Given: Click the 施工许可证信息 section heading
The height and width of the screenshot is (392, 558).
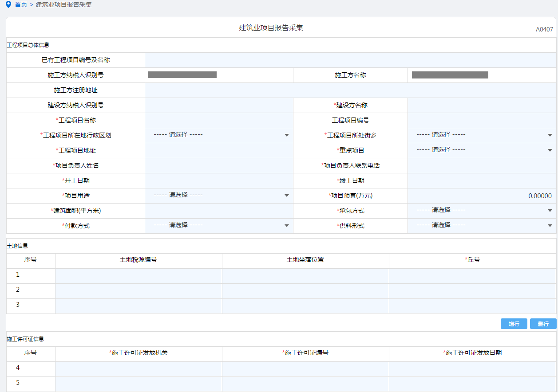Looking at the screenshot, I should (x=25, y=339).
